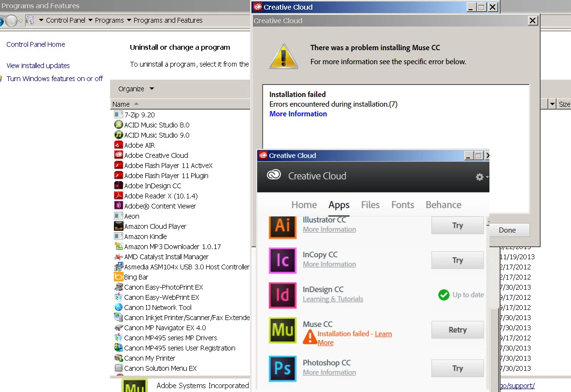Select AMD Catalyst Install Manager icon
The image size is (571, 392).
click(118, 257)
